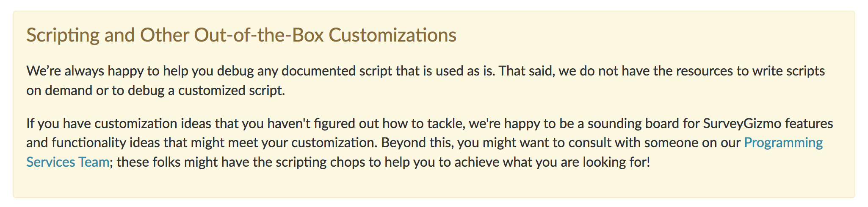Click the word 'Programming' in the link
The height and width of the screenshot is (207, 868).
783,143
